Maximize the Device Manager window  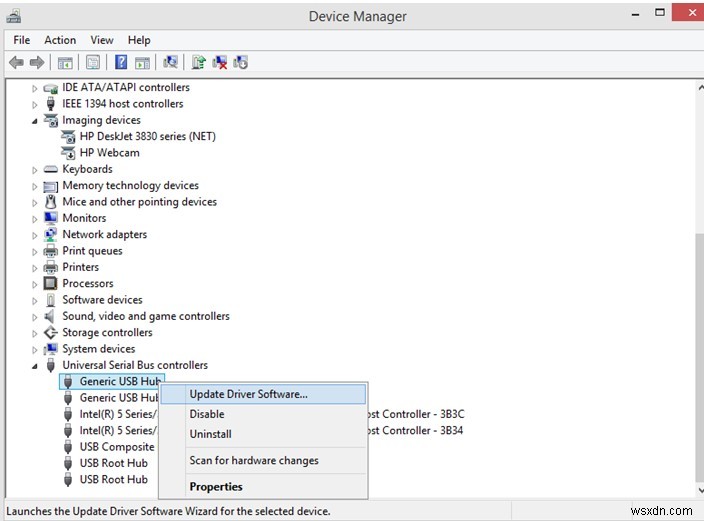(660, 13)
